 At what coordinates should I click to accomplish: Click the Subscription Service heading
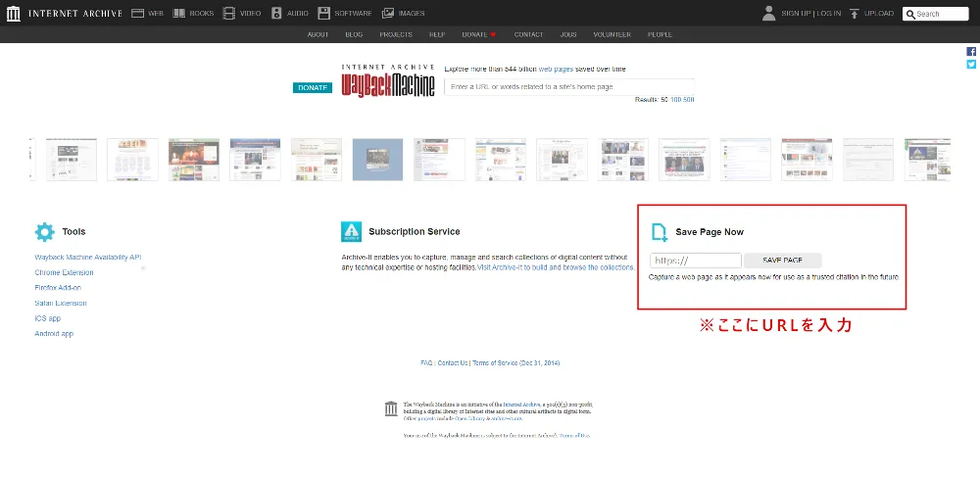(x=415, y=231)
